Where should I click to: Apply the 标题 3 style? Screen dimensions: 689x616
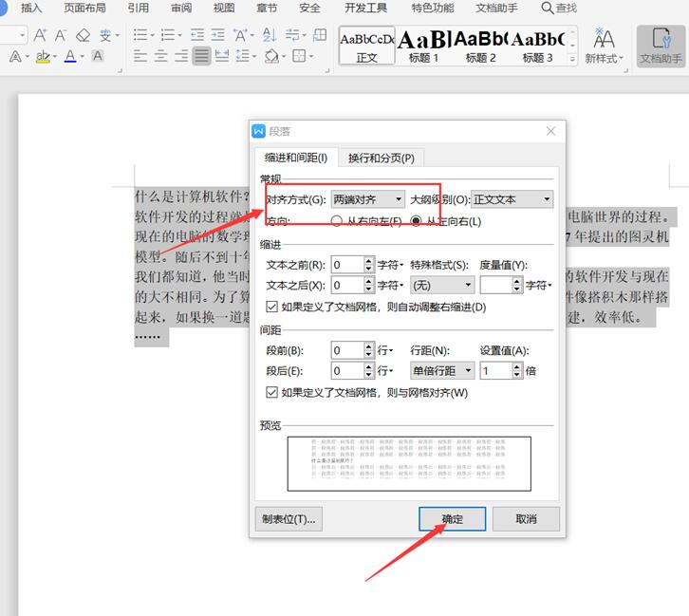(x=538, y=46)
